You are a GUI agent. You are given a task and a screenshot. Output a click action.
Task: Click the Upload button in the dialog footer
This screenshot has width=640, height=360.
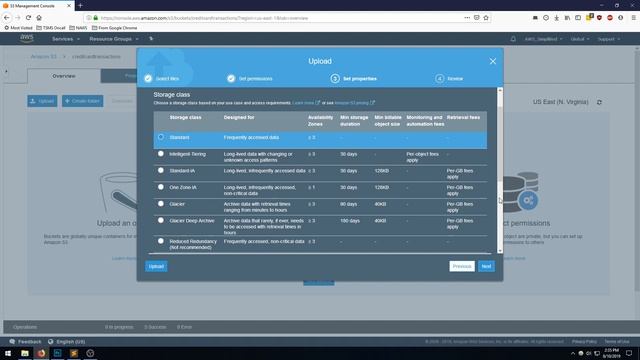[156, 267]
